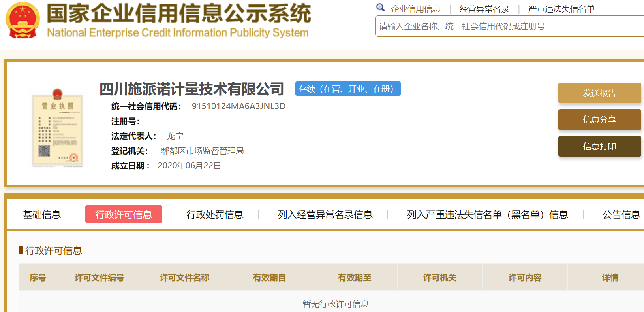
Task: Click the 信息分享 button
Action: (599, 119)
